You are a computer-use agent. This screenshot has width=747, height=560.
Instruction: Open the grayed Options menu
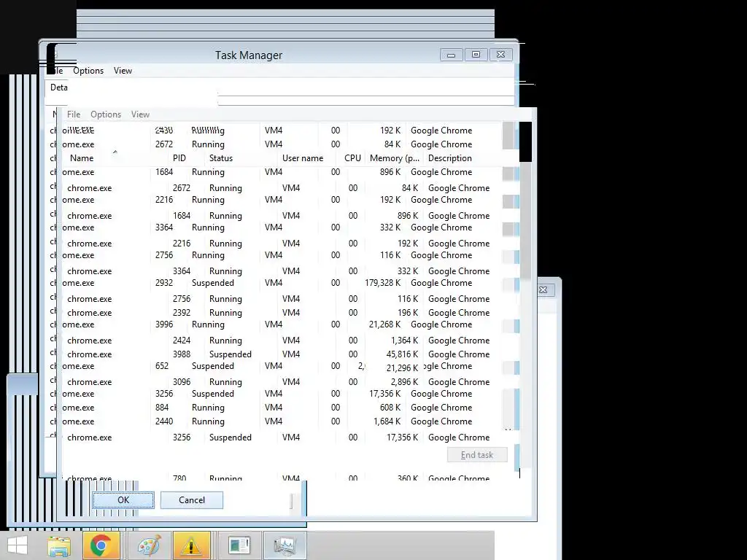tap(106, 114)
